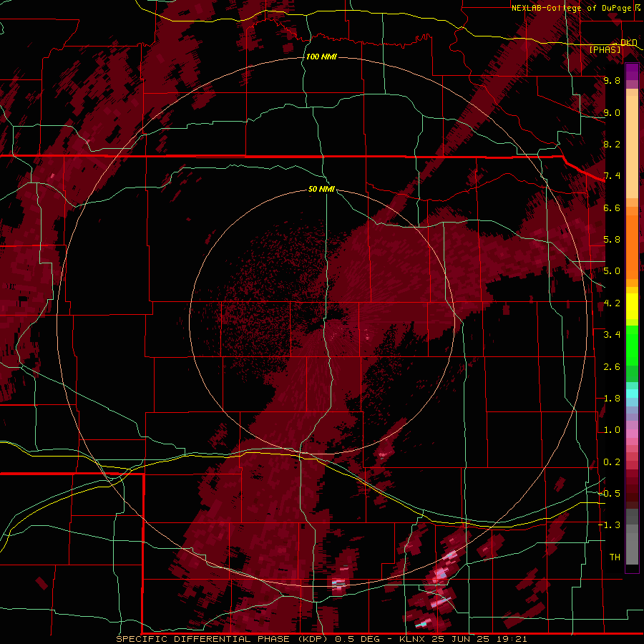Click the 9.8 value on color scale
The width and height of the screenshot is (644, 644).
[612, 80]
